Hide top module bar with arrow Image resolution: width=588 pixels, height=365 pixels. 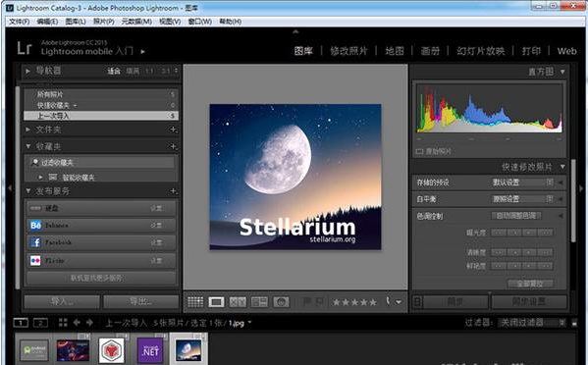pyautogui.click(x=295, y=31)
